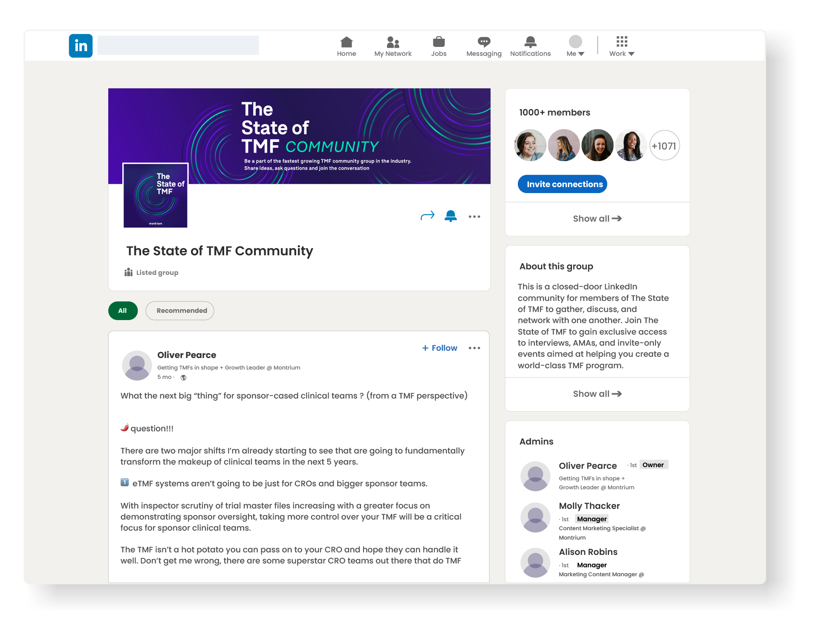823x644 pixels.
Task: Expand the About this group section
Action: click(597, 393)
